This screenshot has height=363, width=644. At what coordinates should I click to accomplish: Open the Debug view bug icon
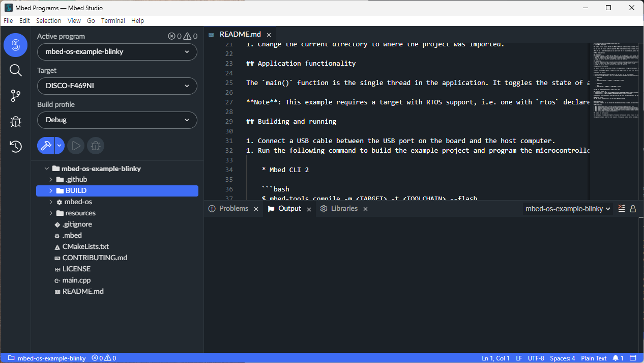(x=16, y=121)
